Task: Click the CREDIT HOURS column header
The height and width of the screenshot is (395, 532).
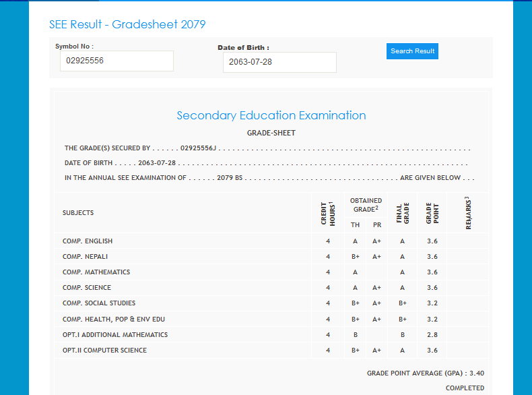Action: point(328,213)
